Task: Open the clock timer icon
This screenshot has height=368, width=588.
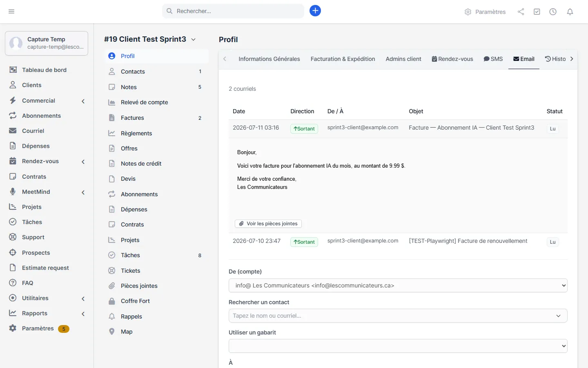Action: (553, 12)
